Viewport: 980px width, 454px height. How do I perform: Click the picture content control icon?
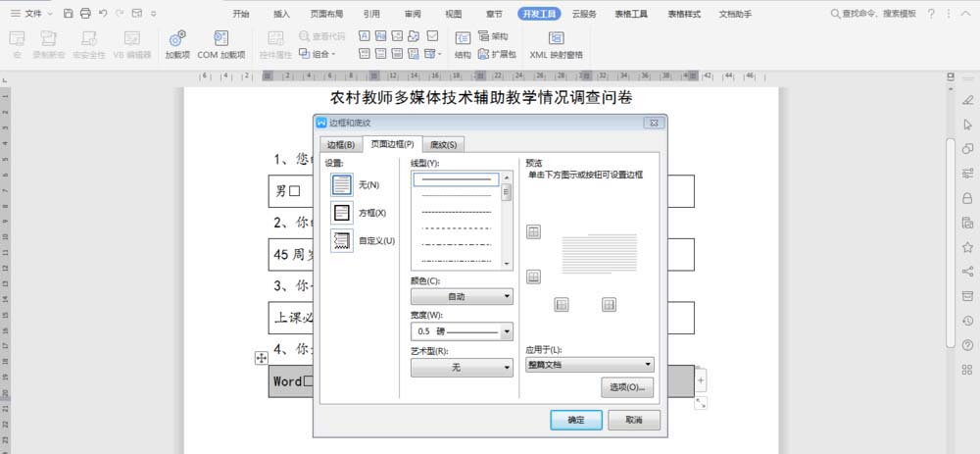[397, 36]
